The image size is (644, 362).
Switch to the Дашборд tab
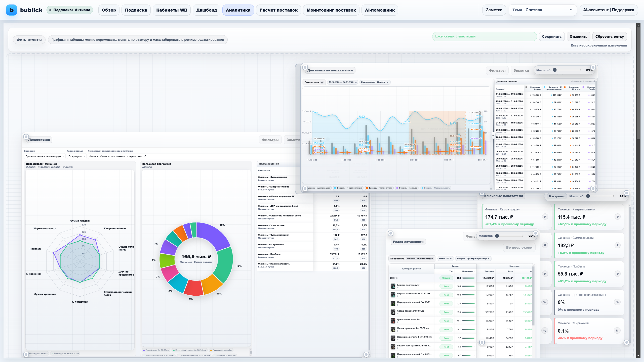(206, 10)
